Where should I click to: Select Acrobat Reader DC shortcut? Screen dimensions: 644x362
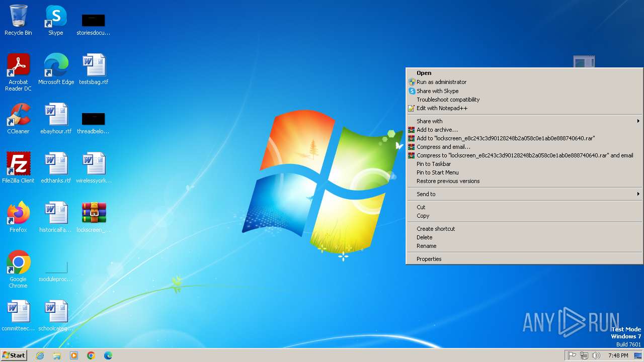[18, 72]
